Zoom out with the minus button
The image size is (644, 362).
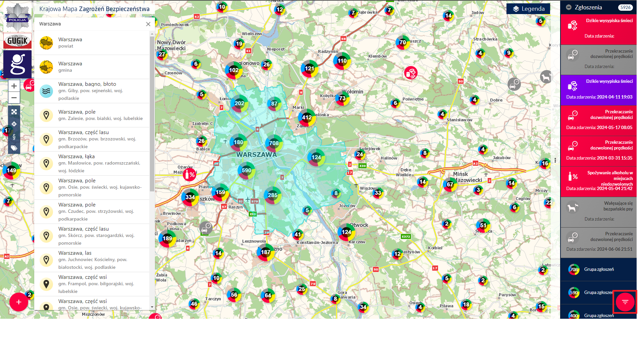pyautogui.click(x=14, y=98)
